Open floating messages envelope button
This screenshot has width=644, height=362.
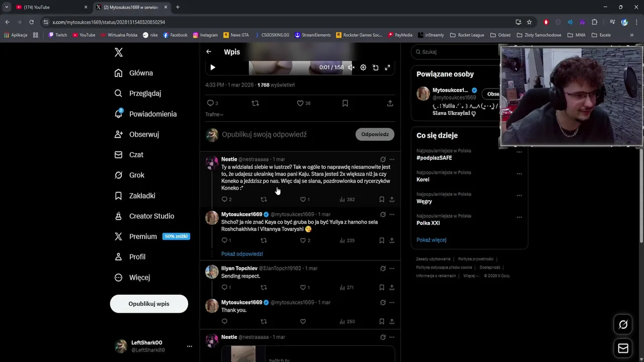[623, 348]
